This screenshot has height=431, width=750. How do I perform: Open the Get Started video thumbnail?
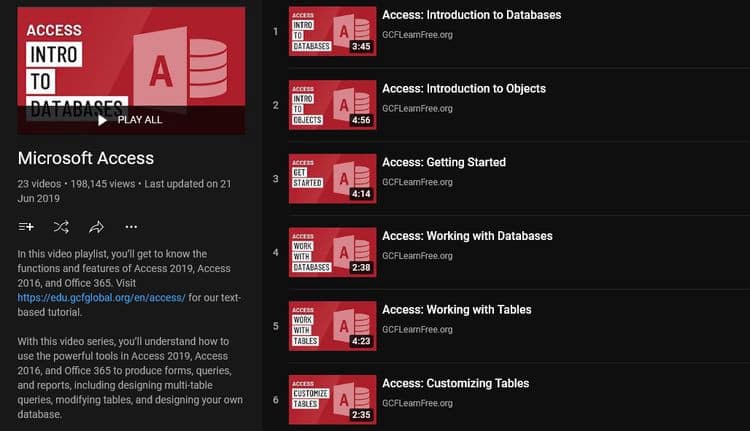332,178
